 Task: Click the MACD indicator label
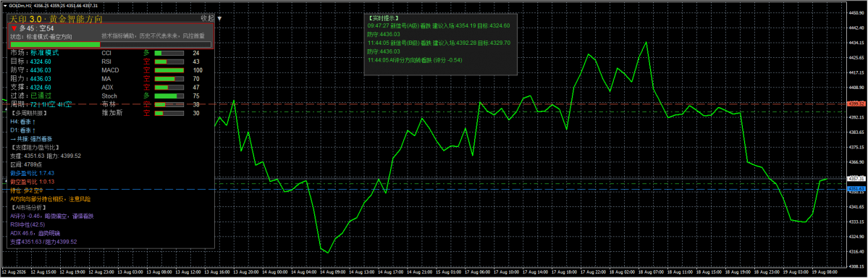(x=110, y=70)
